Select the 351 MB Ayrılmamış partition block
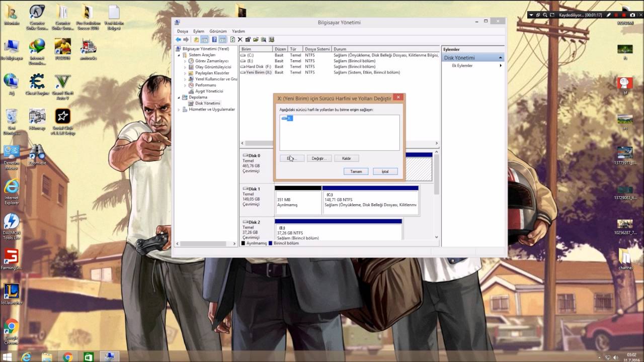This screenshot has height=362, width=644. (298, 200)
